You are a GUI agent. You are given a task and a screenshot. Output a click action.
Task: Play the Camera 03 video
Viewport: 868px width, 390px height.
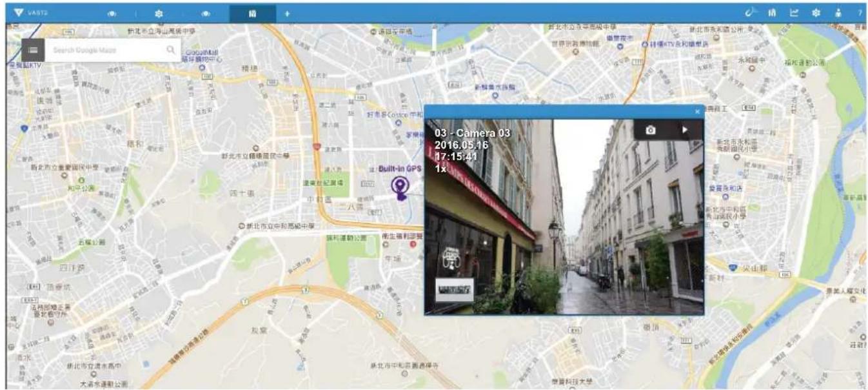click(685, 130)
